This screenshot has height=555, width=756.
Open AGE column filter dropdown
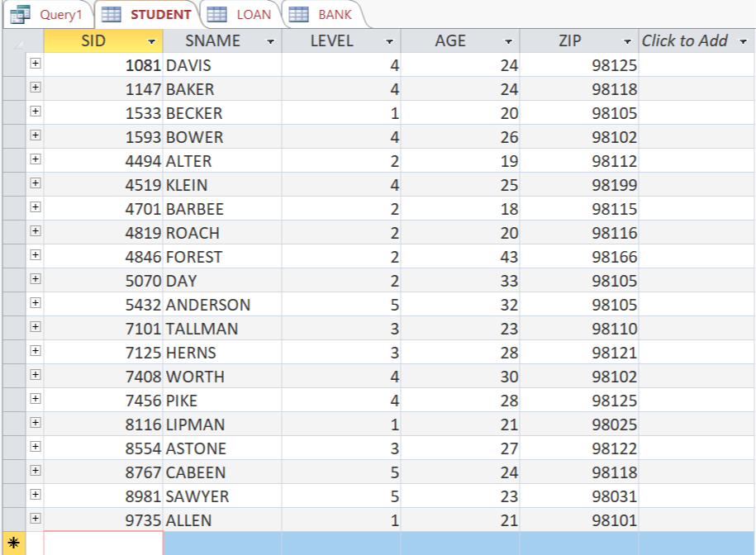point(508,41)
